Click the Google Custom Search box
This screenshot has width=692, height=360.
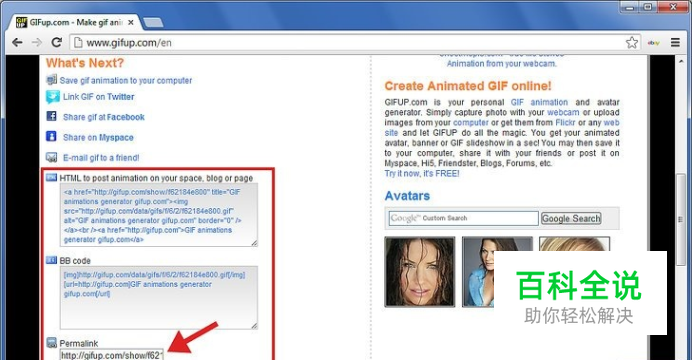463,218
